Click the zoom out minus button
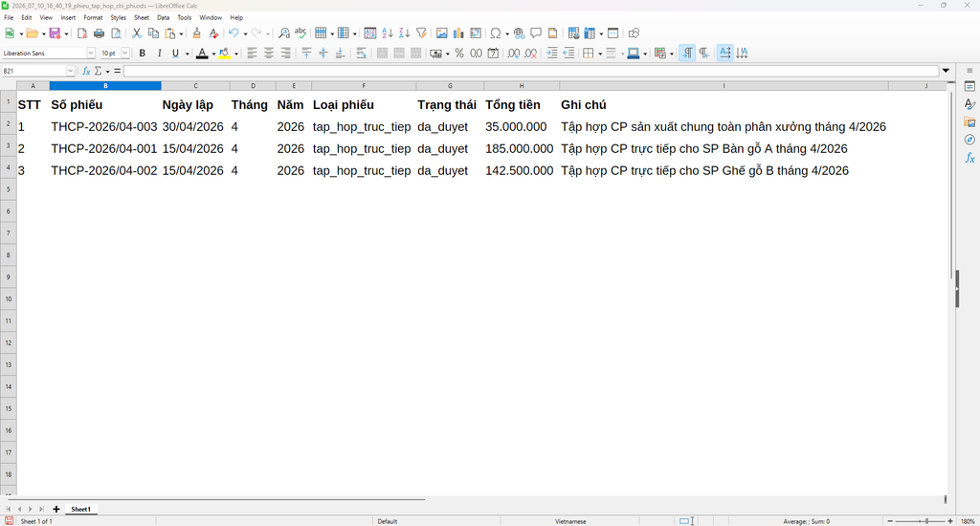Screen dimensions: 980x526 (x=890, y=521)
